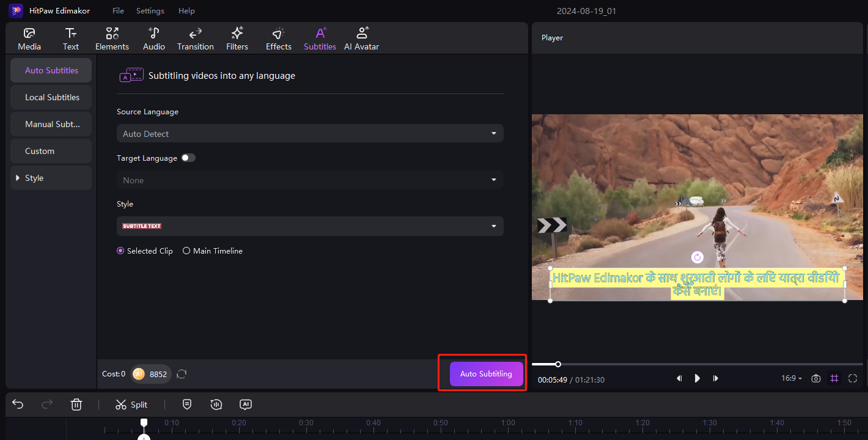868x440 pixels.
Task: Click the timeline playhead marker
Action: pyautogui.click(x=144, y=423)
